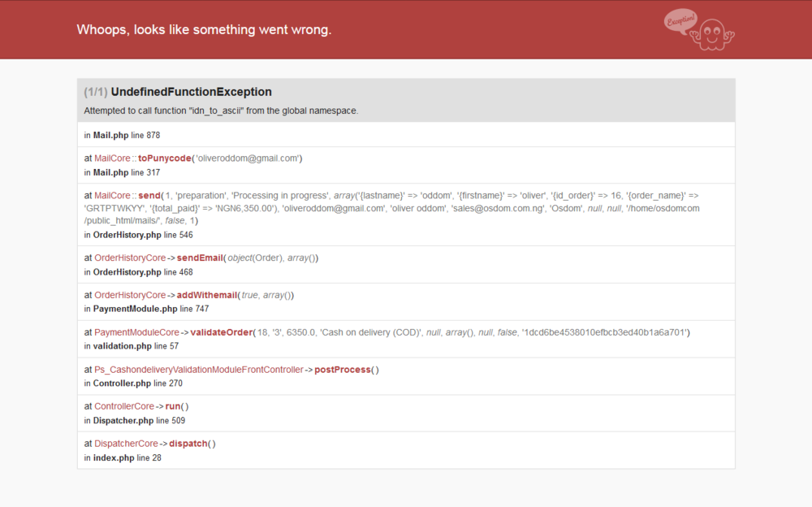Select the index.php line 28 frame

pos(122,457)
